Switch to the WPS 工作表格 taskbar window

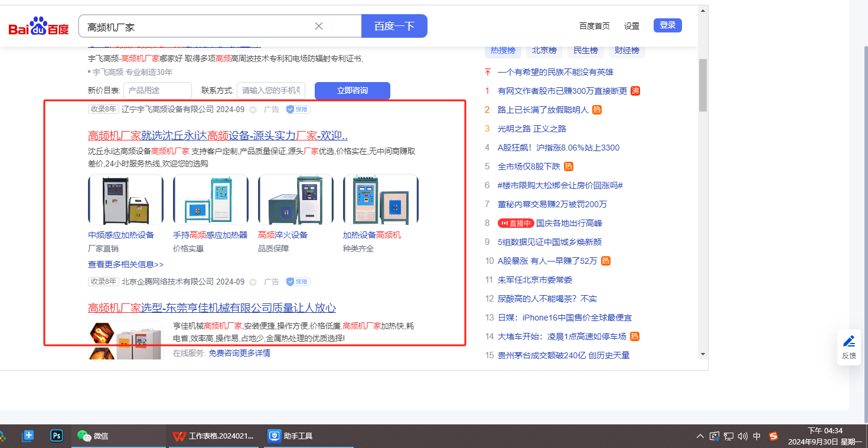point(214,436)
